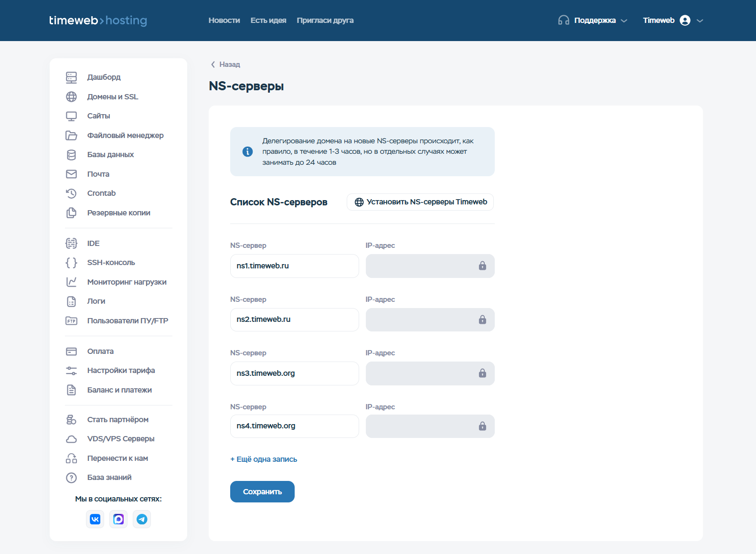Click the Crontab history clock icon

pos(71,193)
